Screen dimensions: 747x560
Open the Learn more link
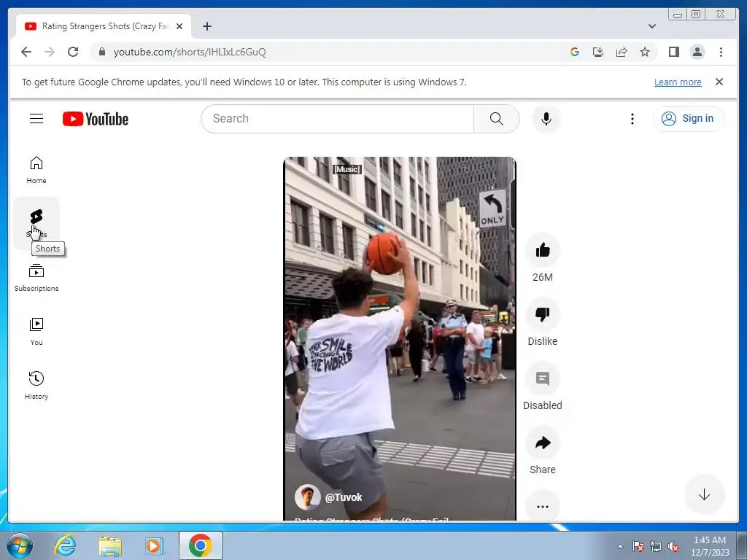pyautogui.click(x=678, y=82)
